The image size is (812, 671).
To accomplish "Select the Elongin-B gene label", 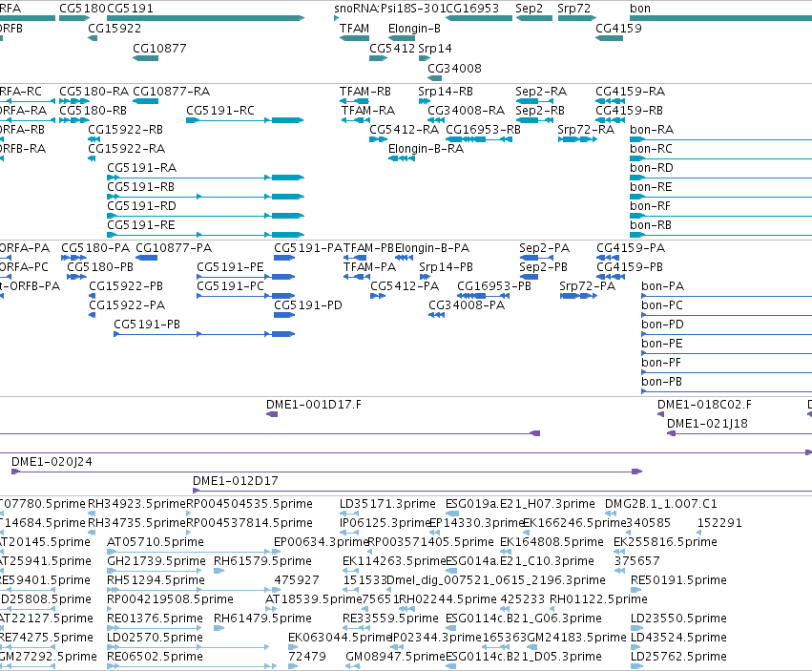I will point(414,28).
